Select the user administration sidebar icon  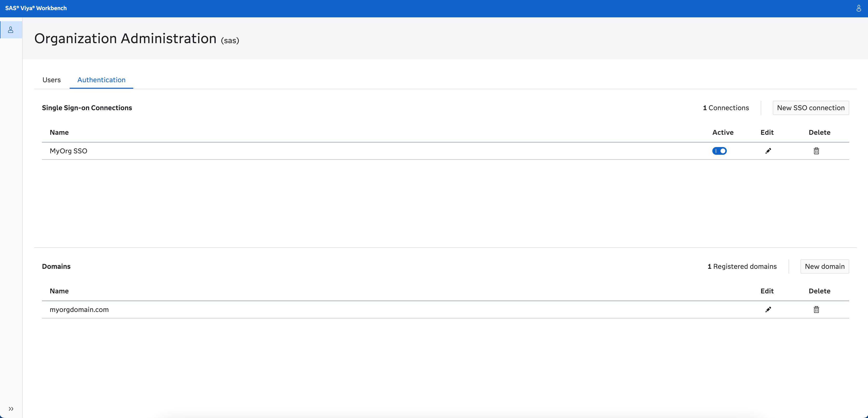tap(11, 30)
